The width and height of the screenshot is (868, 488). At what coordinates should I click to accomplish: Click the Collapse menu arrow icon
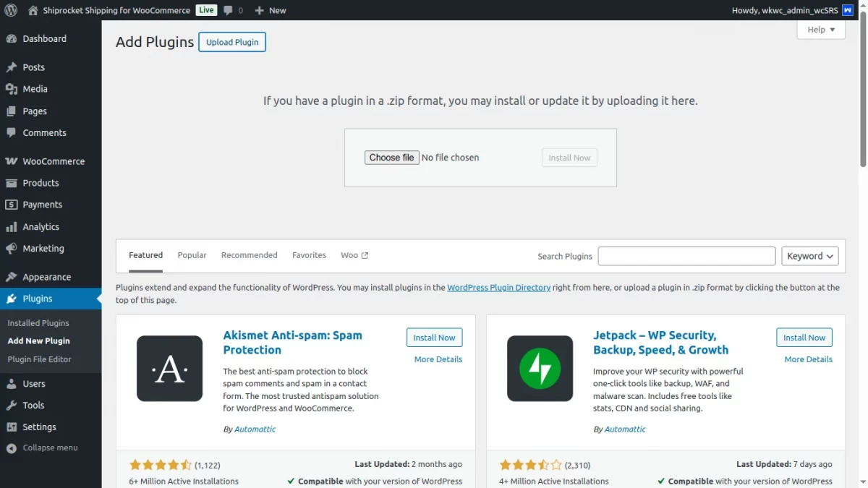coord(12,448)
